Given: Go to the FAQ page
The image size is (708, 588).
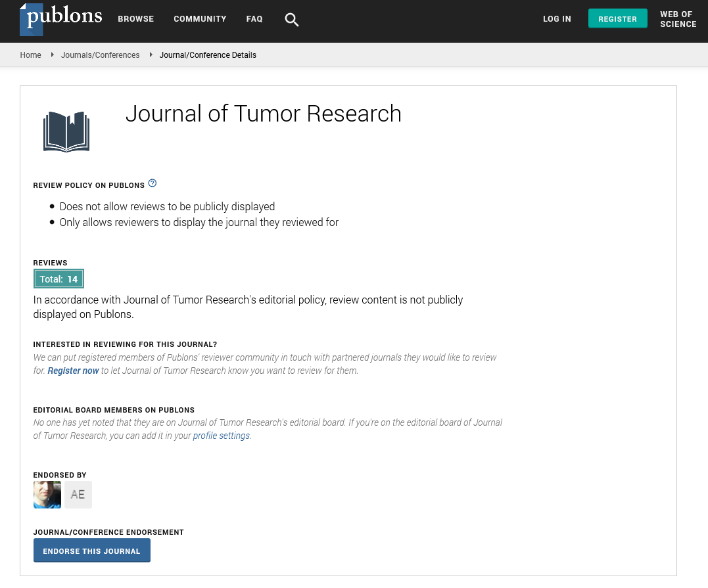Looking at the screenshot, I should (x=254, y=19).
